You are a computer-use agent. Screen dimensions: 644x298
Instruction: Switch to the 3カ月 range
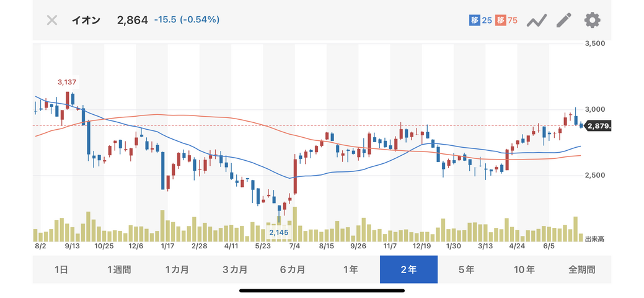[x=235, y=269]
